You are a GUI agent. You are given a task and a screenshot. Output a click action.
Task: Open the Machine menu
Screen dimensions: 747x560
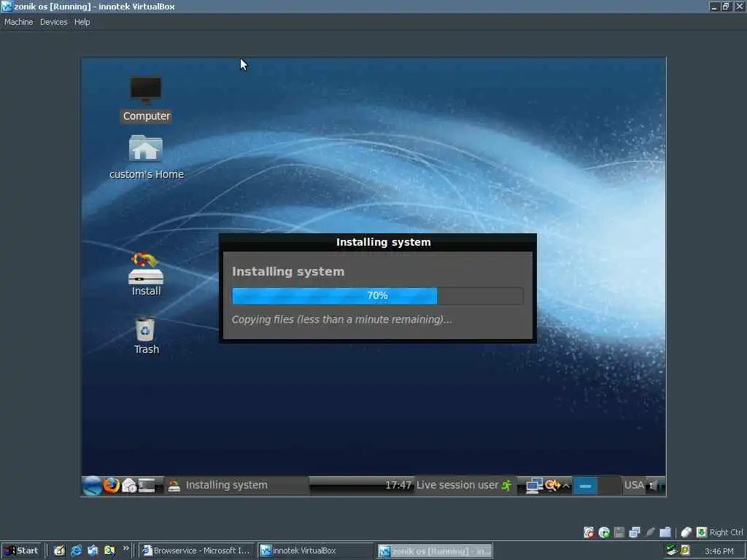18,22
